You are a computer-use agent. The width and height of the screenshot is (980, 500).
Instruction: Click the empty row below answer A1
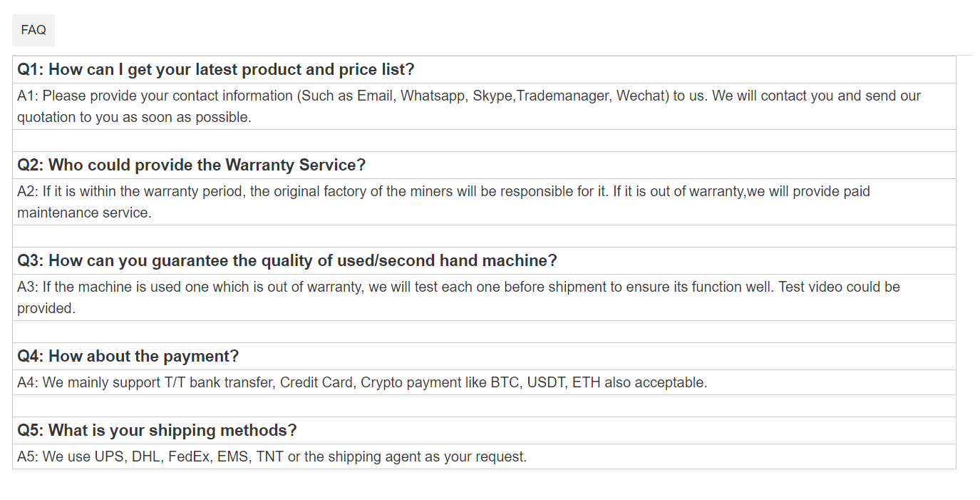(484, 141)
